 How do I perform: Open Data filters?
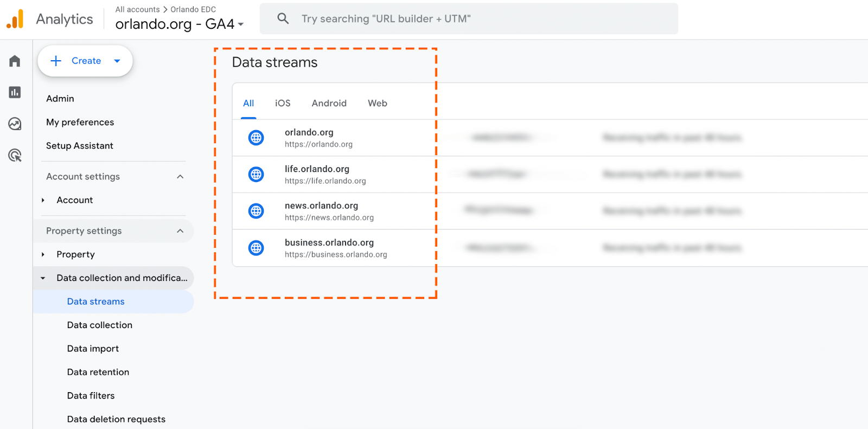click(x=91, y=396)
